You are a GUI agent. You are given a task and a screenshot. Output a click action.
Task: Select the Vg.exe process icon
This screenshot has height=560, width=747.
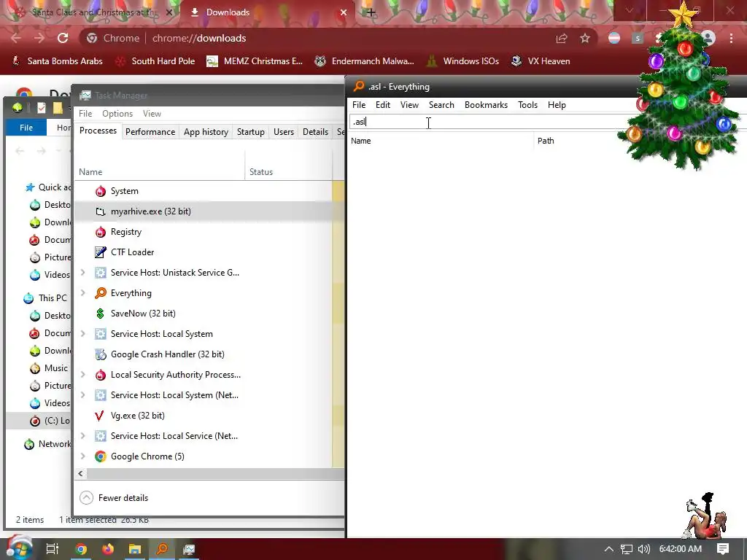click(100, 416)
